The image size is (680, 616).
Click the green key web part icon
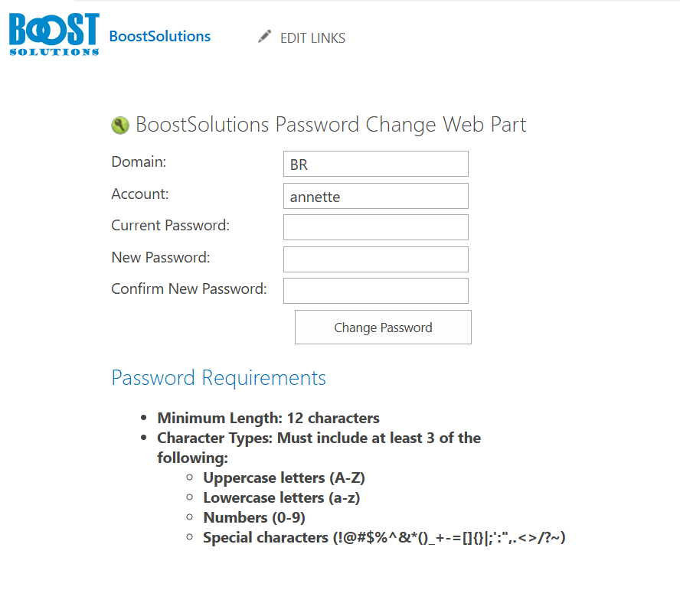[x=120, y=125]
